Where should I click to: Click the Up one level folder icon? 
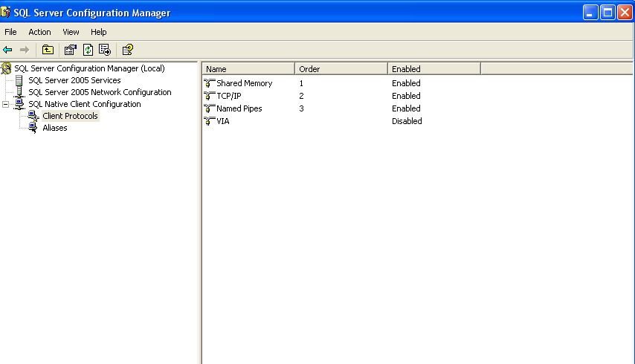48,50
